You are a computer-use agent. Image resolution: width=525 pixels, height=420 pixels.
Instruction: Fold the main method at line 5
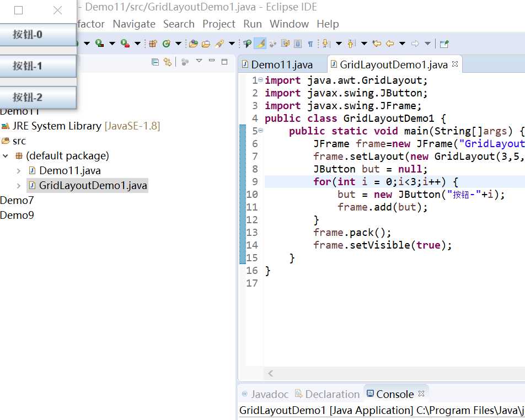pos(260,130)
